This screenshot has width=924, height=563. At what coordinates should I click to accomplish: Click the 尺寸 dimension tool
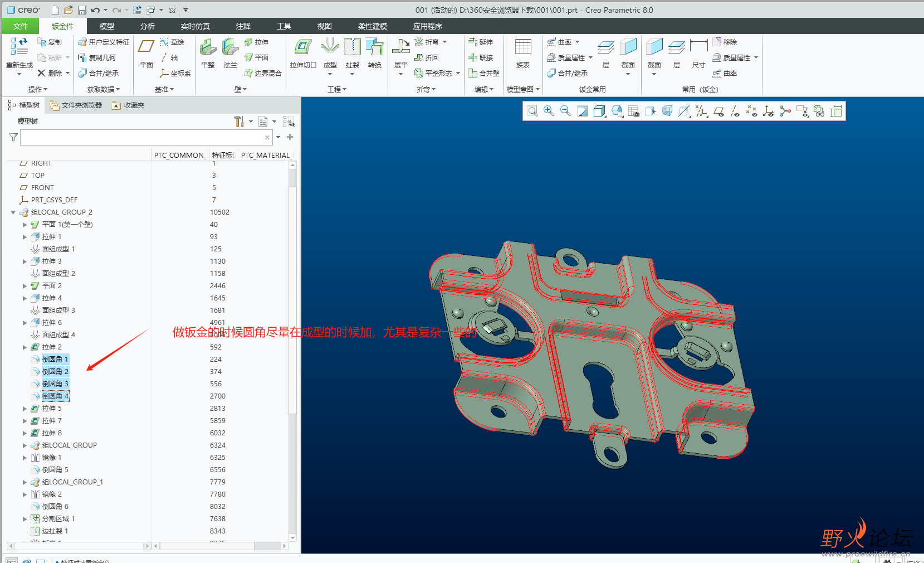tap(698, 54)
